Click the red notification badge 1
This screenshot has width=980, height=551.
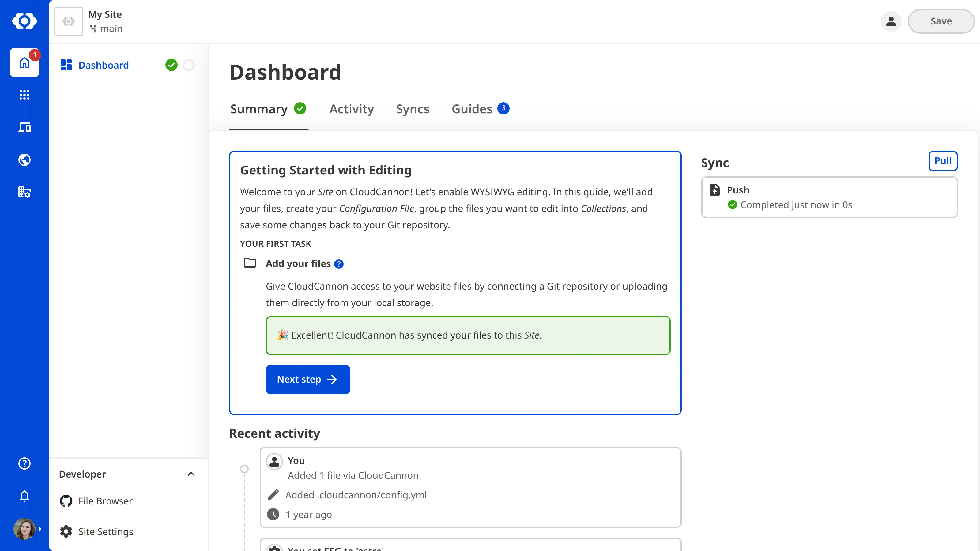coord(35,55)
